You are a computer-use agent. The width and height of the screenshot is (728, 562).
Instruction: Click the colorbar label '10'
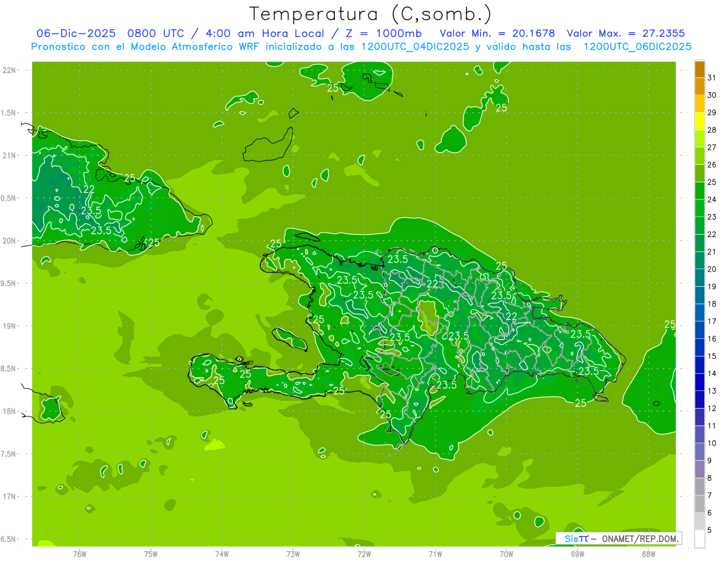point(712,443)
